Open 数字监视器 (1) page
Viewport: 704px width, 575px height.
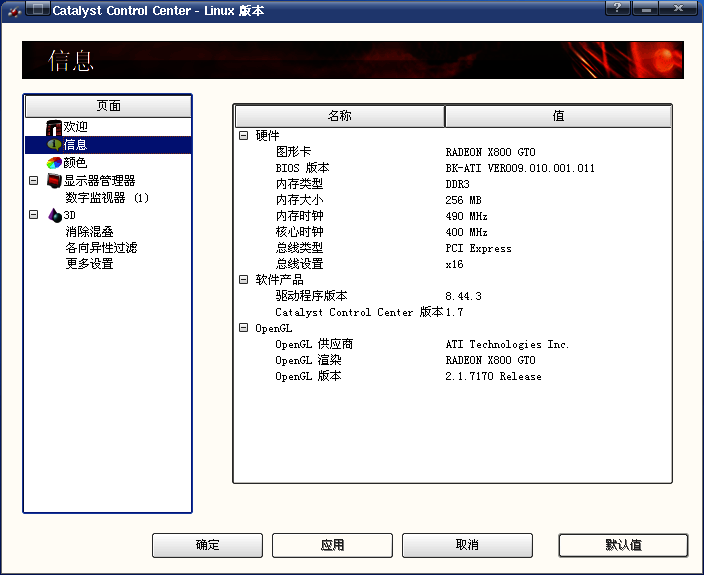click(107, 198)
